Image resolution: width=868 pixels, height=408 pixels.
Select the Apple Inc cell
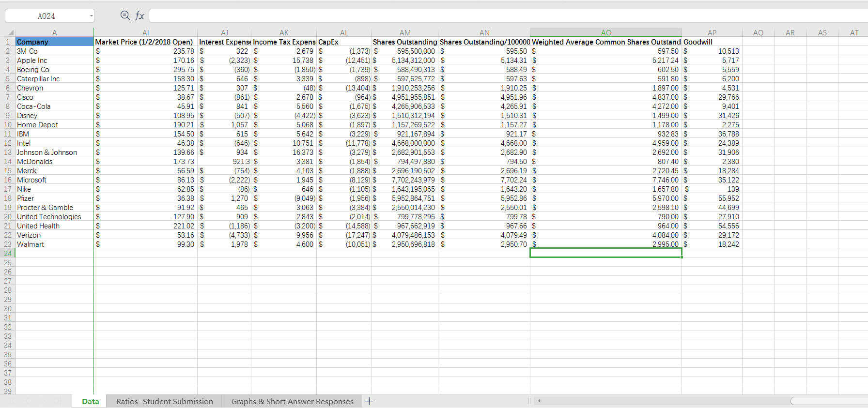(x=54, y=60)
